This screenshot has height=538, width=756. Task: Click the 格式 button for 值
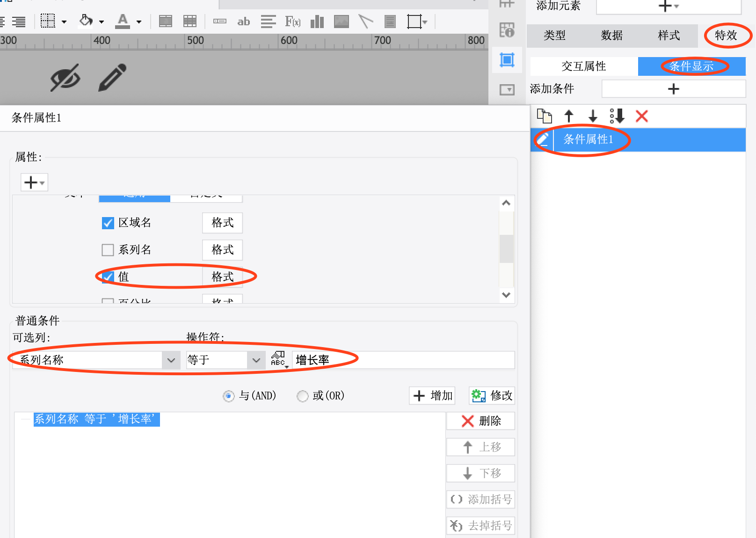click(x=222, y=277)
